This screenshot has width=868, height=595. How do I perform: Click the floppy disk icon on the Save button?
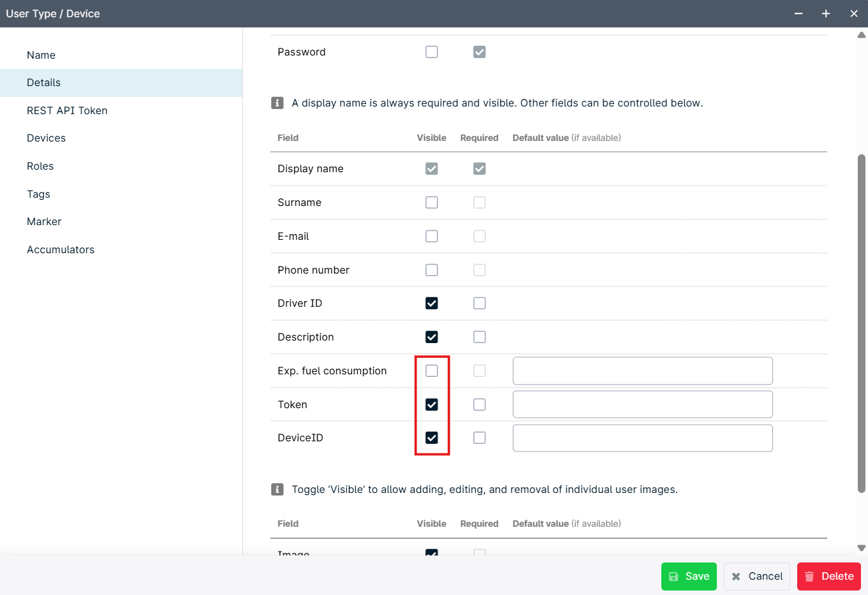click(x=675, y=576)
